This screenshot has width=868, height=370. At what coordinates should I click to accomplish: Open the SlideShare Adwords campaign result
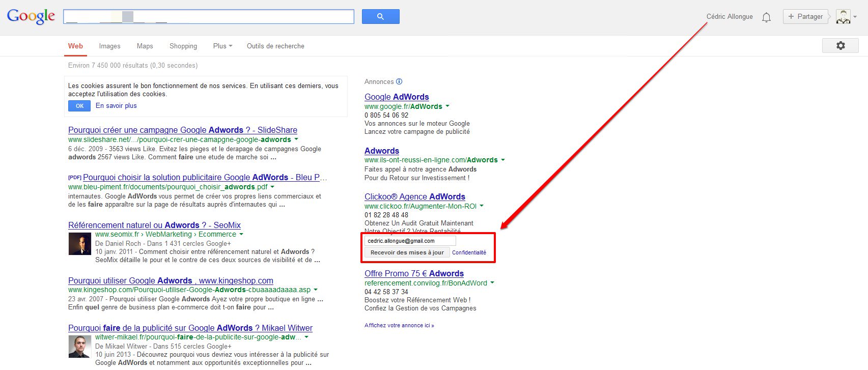click(x=183, y=130)
